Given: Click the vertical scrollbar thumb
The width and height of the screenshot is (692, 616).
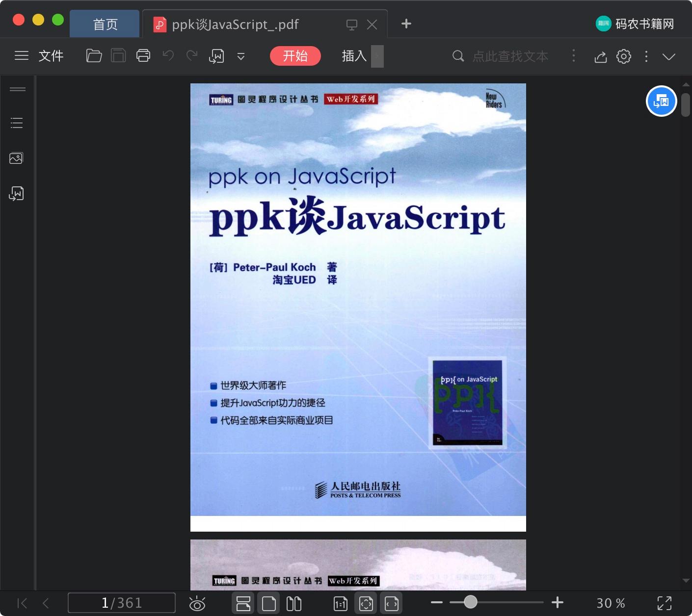Looking at the screenshot, I should point(686,104).
